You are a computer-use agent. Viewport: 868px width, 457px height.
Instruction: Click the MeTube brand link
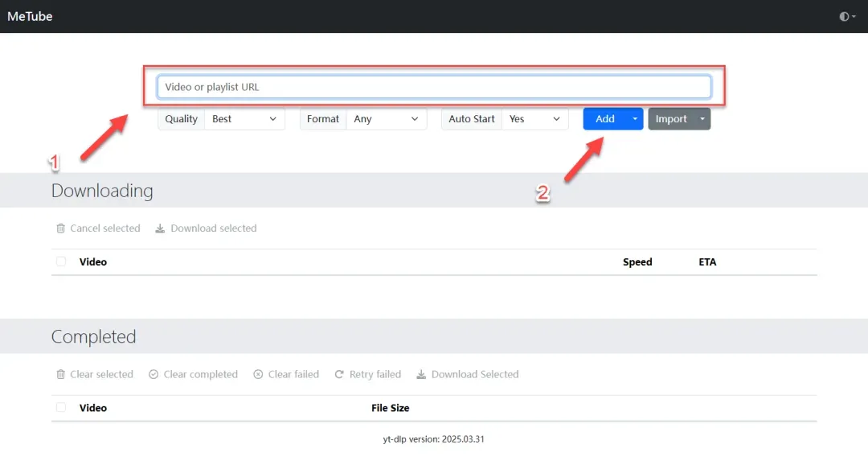[30, 17]
